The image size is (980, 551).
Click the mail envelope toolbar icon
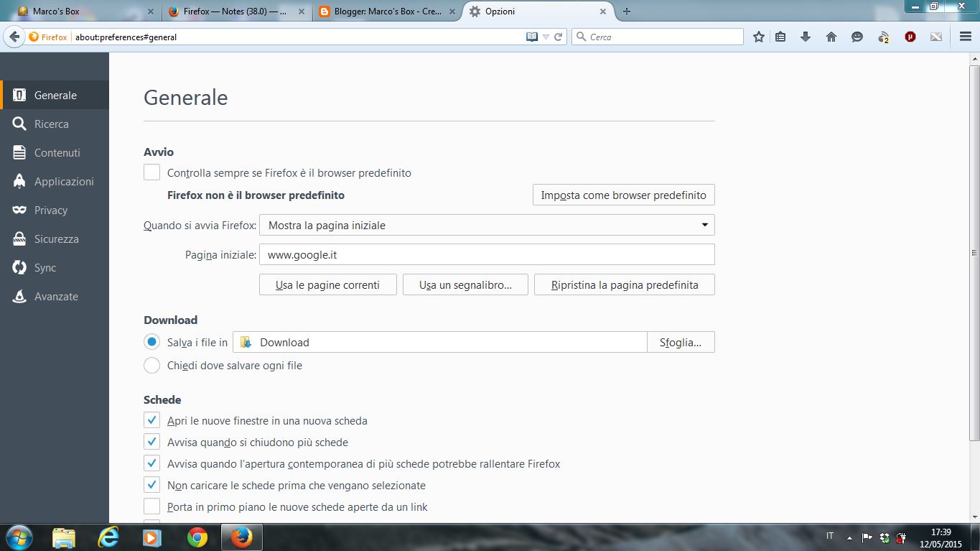[936, 37]
